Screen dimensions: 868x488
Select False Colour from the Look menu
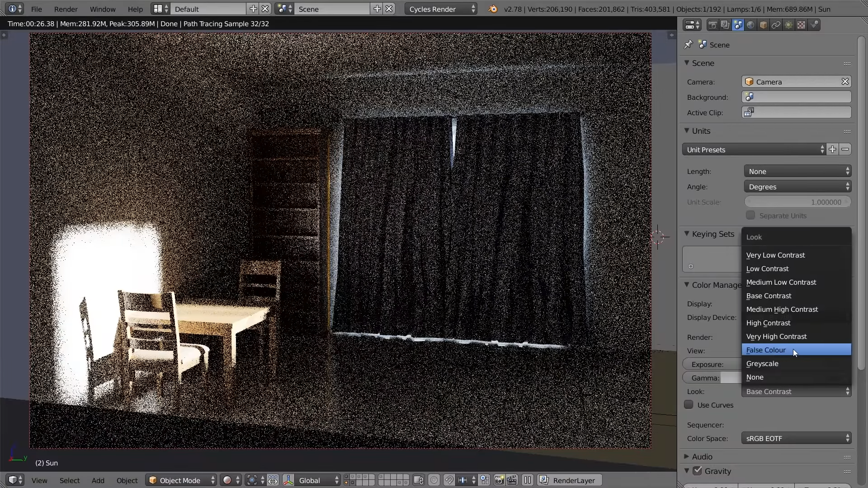(766, 350)
